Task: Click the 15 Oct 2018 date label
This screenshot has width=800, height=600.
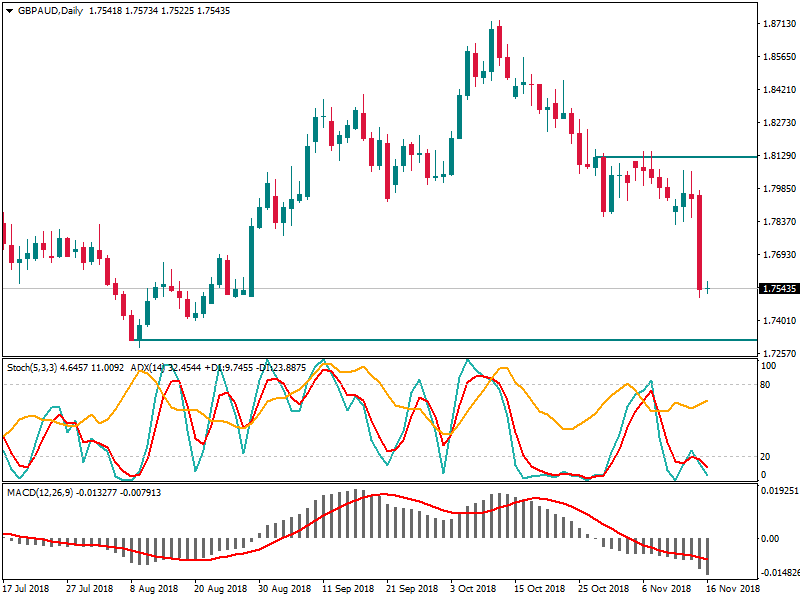Action: 539,589
